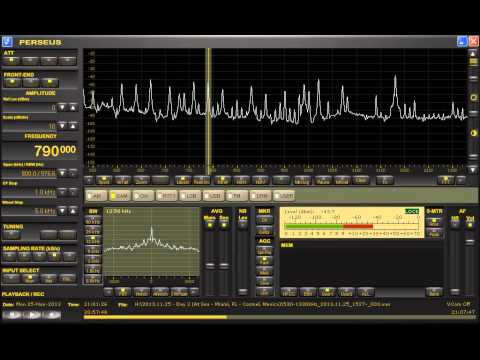Set bandwidth filter to 25 kHz
This screenshot has width=480, height=360.
pos(93,231)
